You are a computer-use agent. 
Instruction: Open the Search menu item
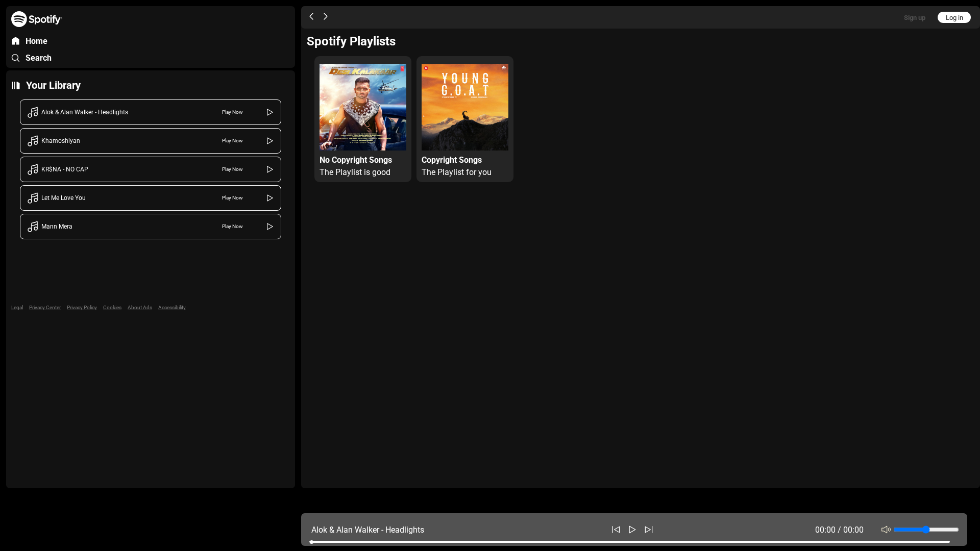pyautogui.click(x=38, y=58)
